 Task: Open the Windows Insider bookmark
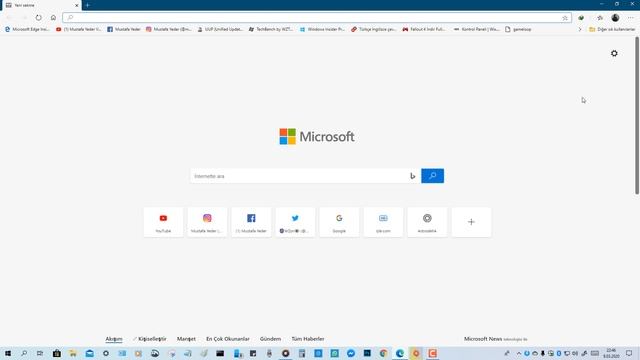pos(322,29)
